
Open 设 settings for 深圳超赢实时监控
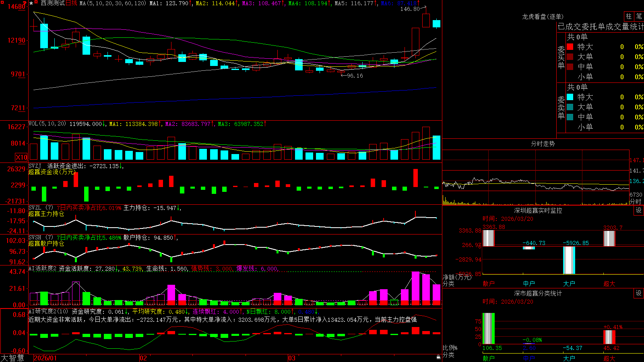pos(639,210)
